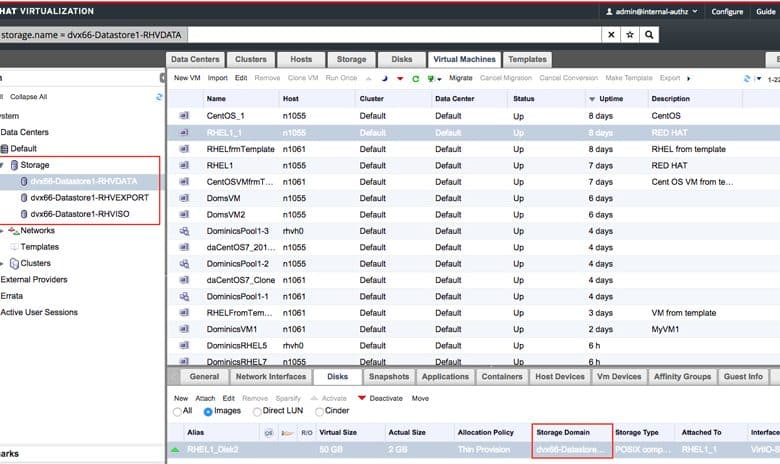Click the Import button

217,78
